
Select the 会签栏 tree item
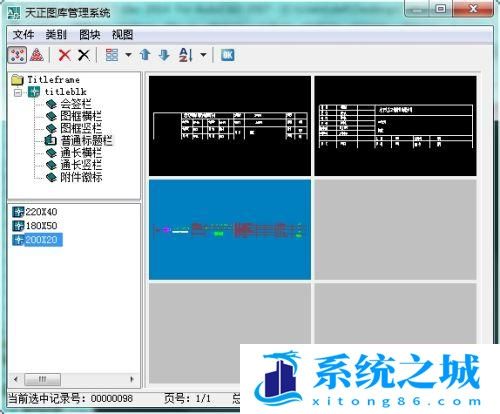76,104
